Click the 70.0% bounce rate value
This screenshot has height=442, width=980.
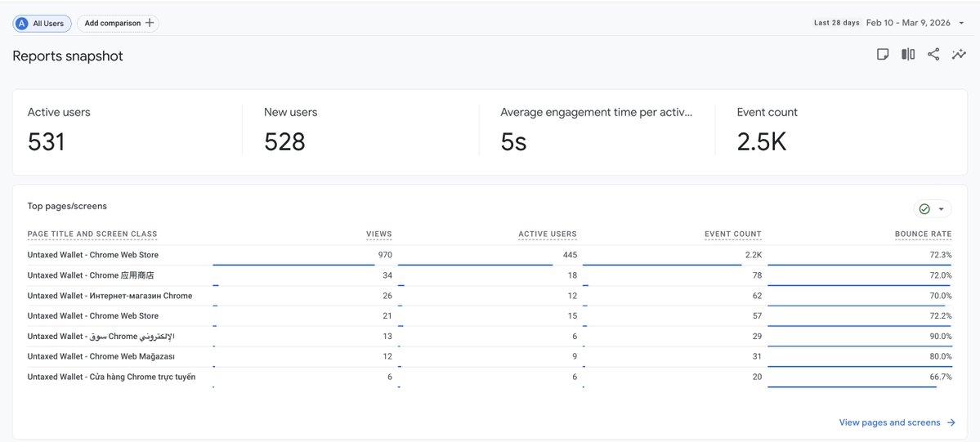pyautogui.click(x=941, y=296)
